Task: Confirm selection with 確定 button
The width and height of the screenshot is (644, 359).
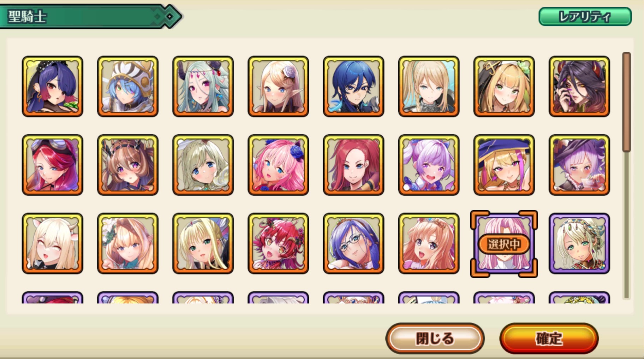Action: point(549,338)
